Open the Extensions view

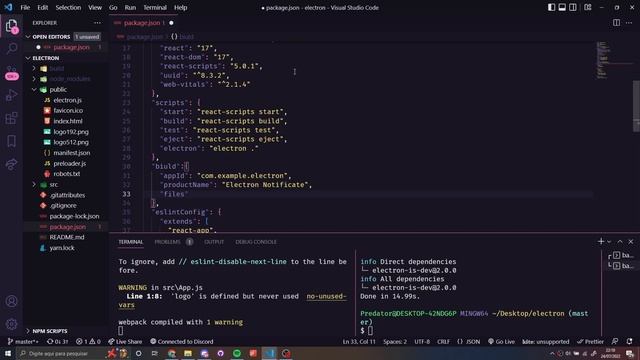pos(11,118)
